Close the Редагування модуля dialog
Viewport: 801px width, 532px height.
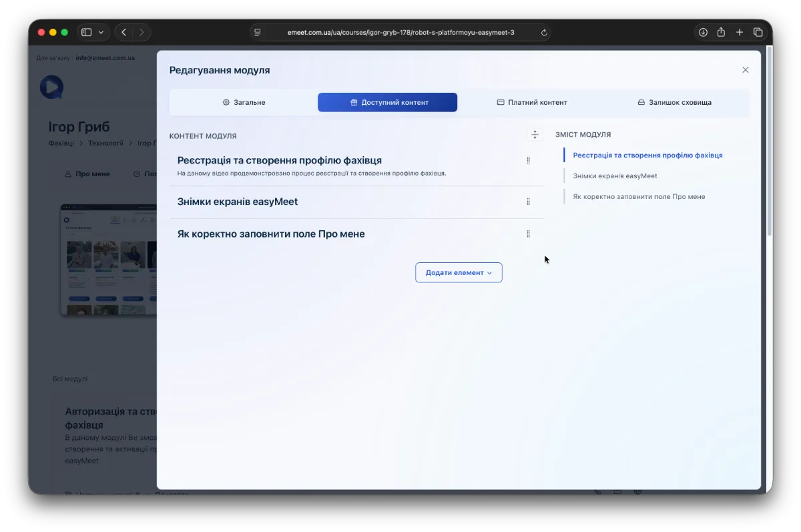point(746,70)
